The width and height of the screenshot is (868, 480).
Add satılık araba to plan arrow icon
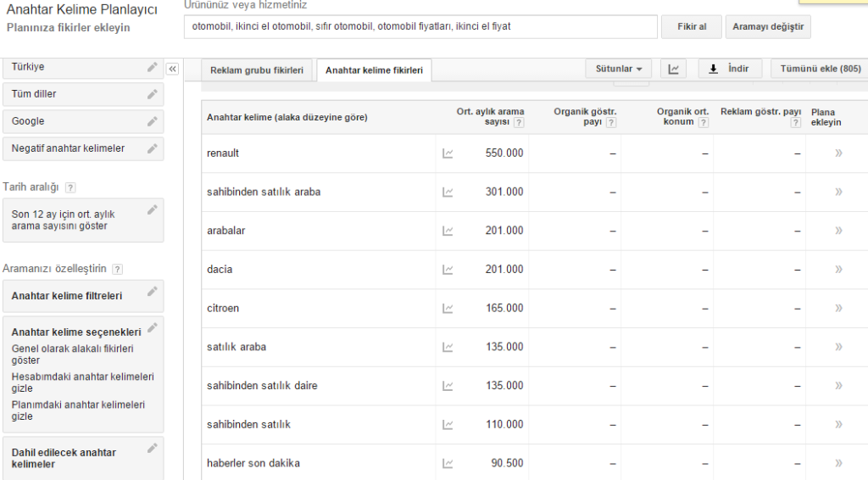coord(838,347)
